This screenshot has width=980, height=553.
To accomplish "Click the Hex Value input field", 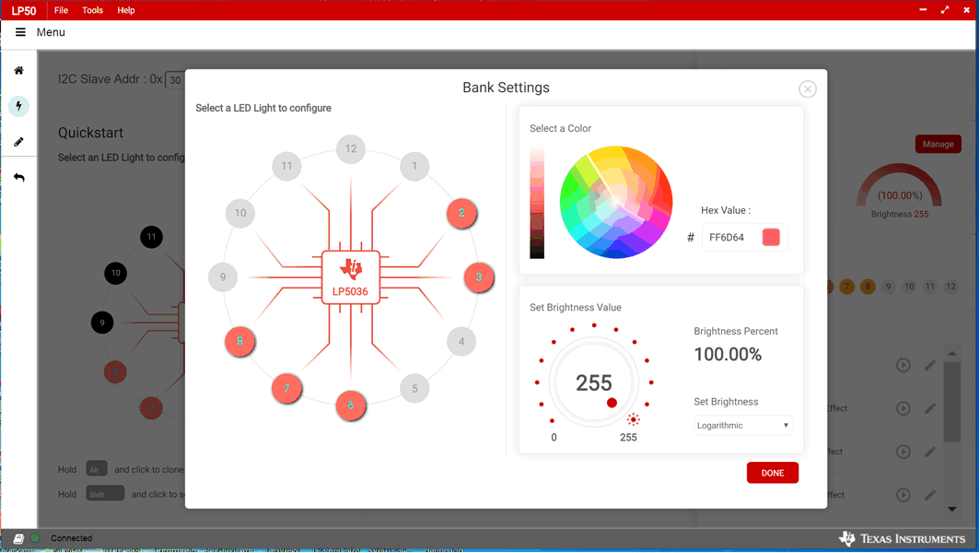I will tap(731, 238).
